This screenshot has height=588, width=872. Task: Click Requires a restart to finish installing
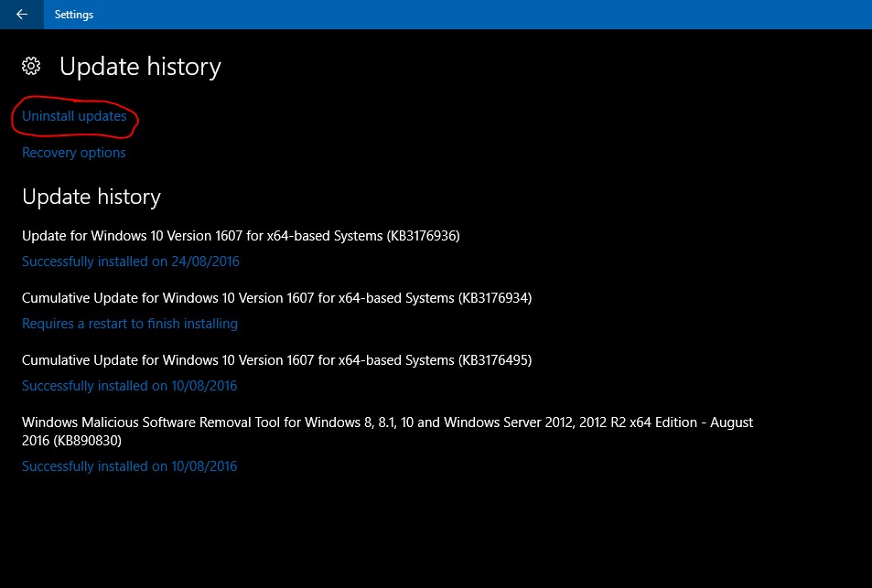(x=130, y=324)
